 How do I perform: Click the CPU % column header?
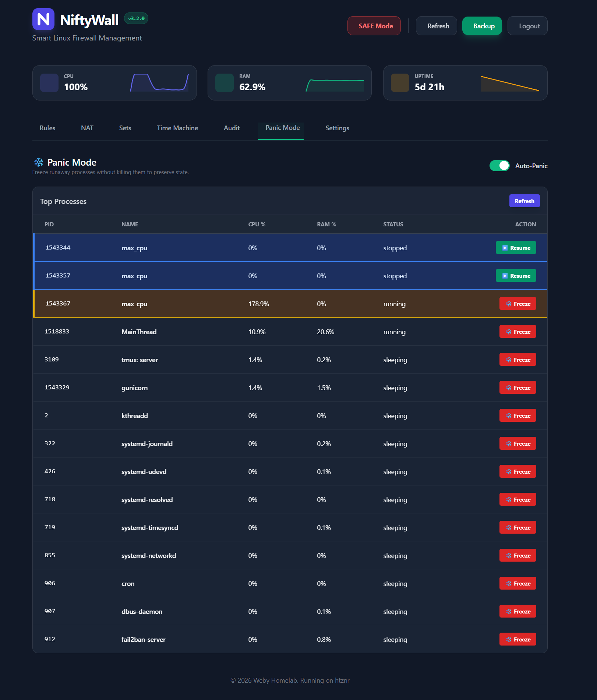pyautogui.click(x=257, y=224)
